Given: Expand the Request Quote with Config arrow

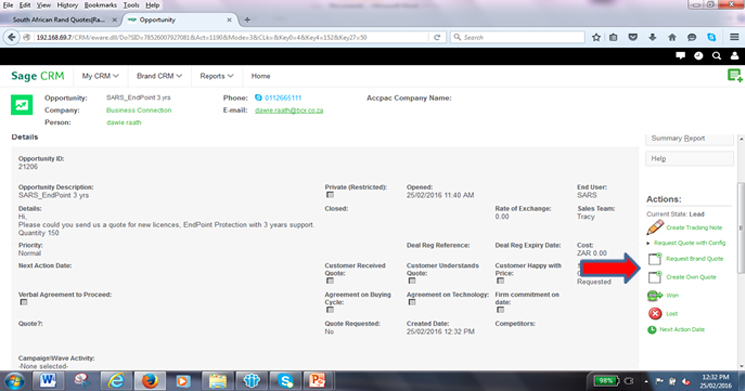Looking at the screenshot, I should click(x=649, y=243).
